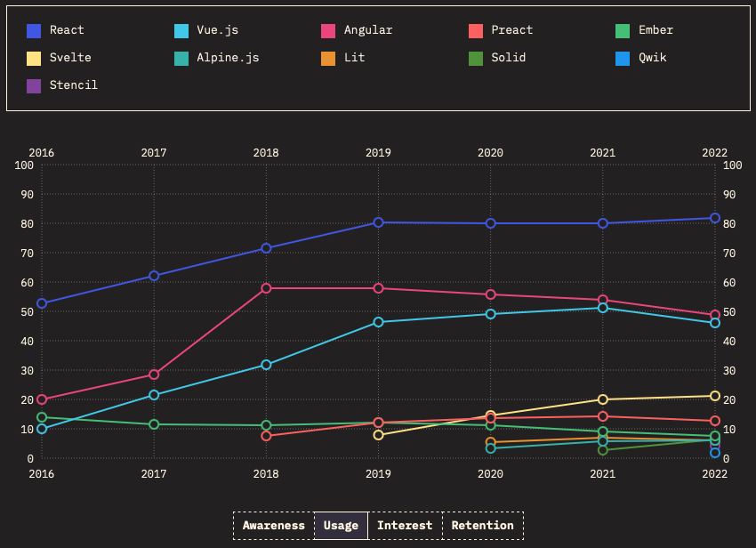
Task: Click Vue.js's 2021 data point
Action: click(603, 308)
